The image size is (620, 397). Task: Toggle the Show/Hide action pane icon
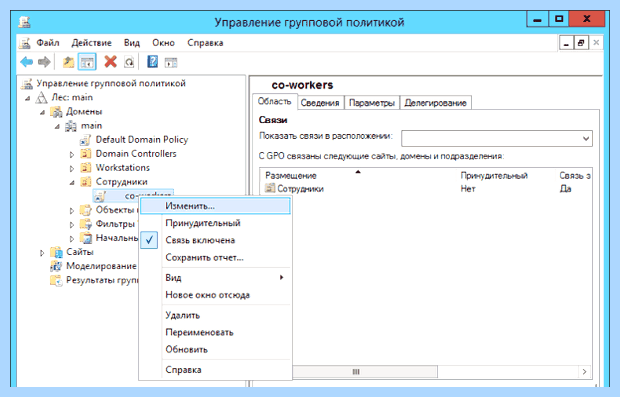171,62
